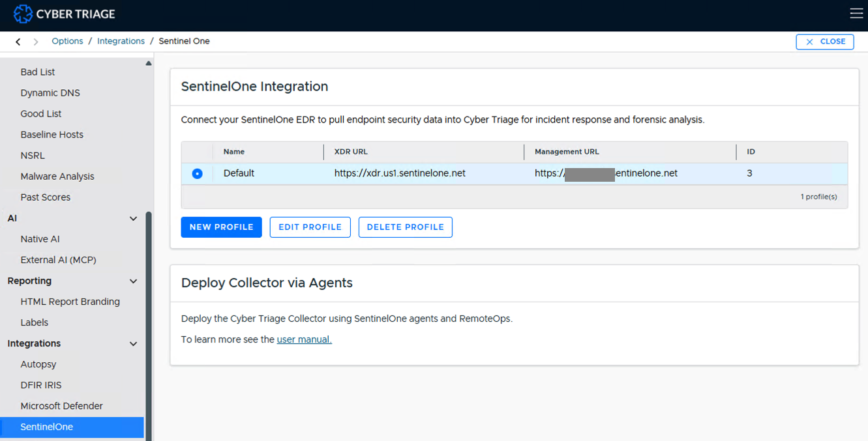Viewport: 868px width, 441px height.
Task: Go forward with the right arrow
Action: click(x=36, y=42)
